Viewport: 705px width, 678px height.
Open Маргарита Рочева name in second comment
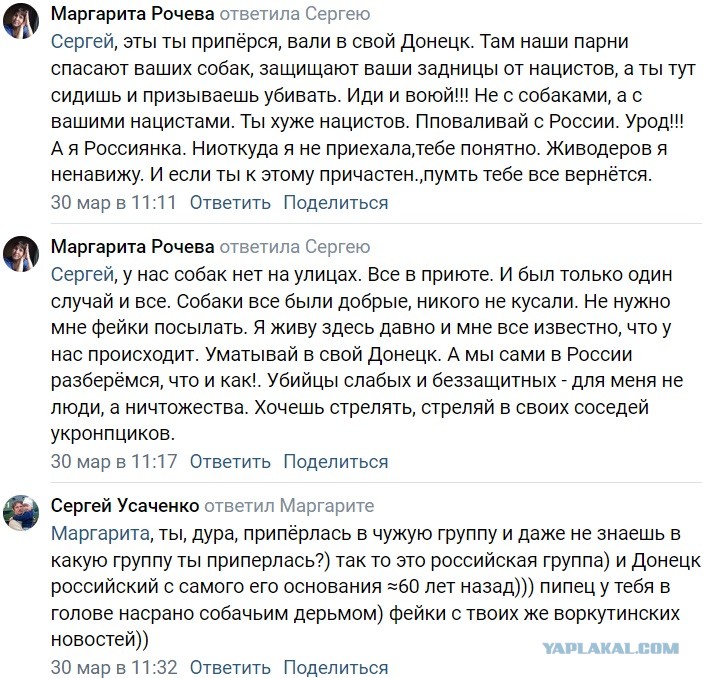pos(132,247)
